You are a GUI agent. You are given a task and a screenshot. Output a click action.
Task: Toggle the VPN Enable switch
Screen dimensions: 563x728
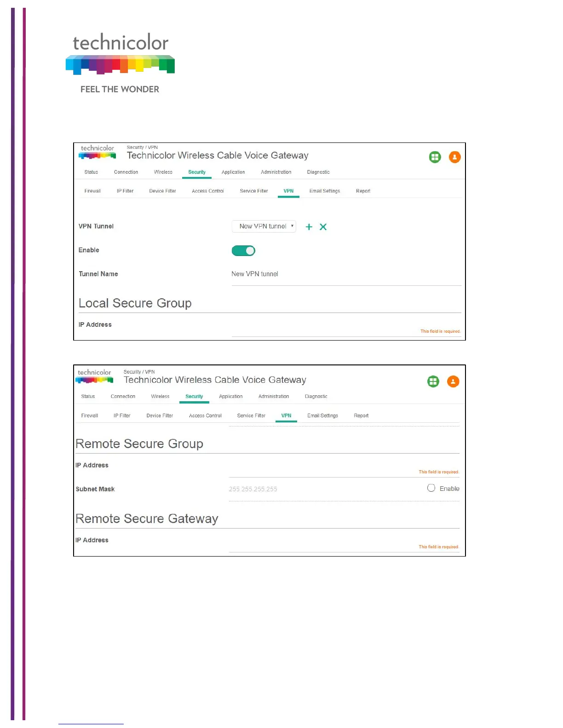coord(243,250)
